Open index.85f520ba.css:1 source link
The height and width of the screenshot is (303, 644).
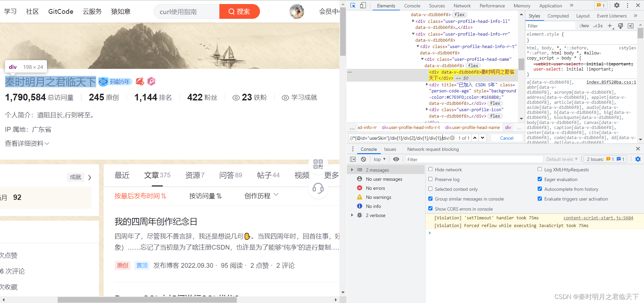coord(611,82)
